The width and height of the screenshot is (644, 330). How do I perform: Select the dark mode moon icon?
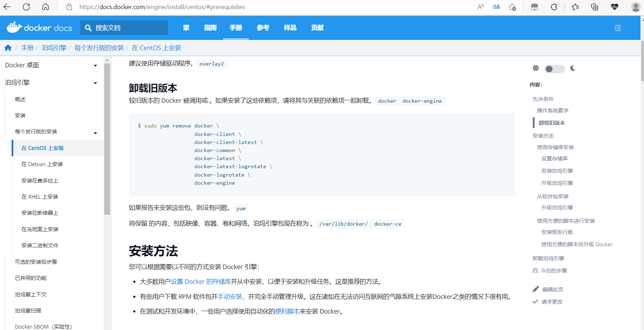(573, 68)
